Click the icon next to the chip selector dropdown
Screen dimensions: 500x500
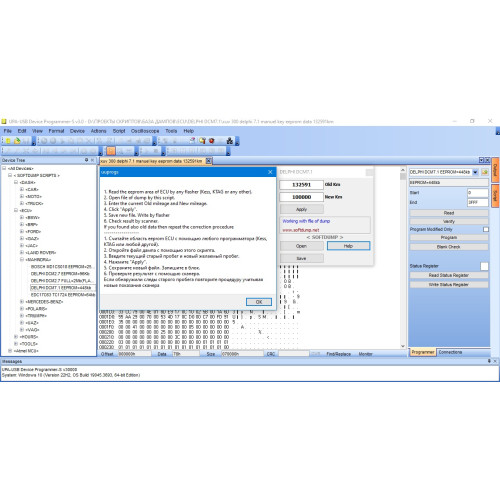(x=485, y=172)
